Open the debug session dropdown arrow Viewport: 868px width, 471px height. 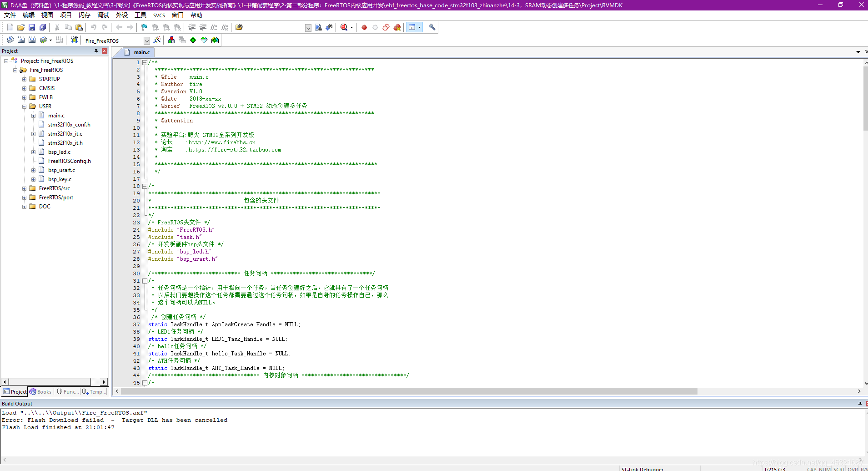(x=351, y=28)
